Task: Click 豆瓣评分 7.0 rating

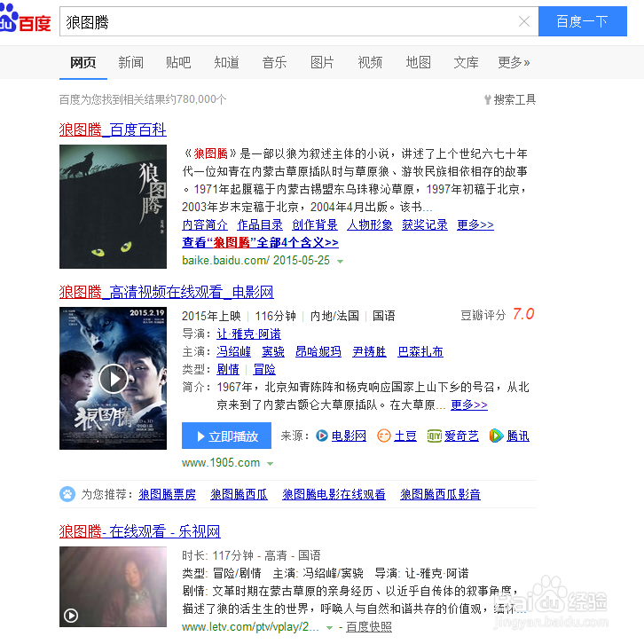Action: 497,315
